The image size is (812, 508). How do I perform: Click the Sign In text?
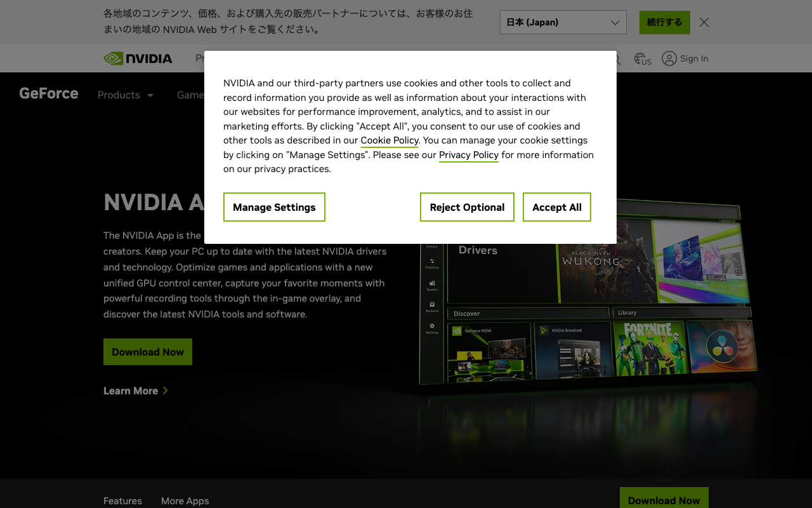pyautogui.click(x=694, y=58)
